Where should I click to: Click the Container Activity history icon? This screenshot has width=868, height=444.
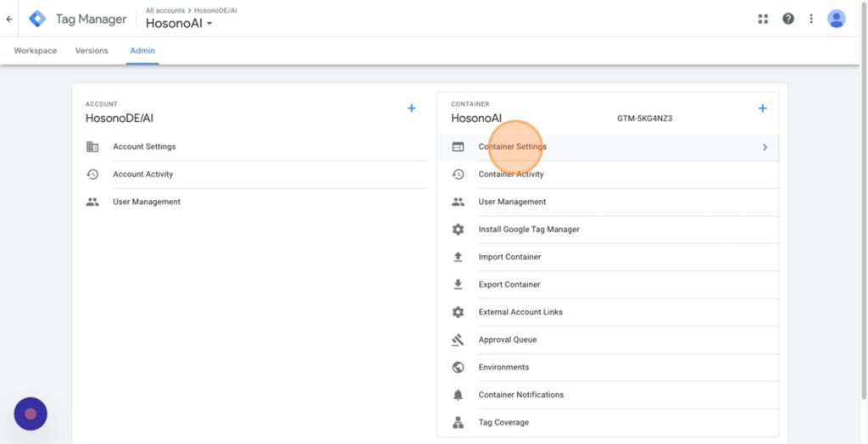[x=458, y=175]
